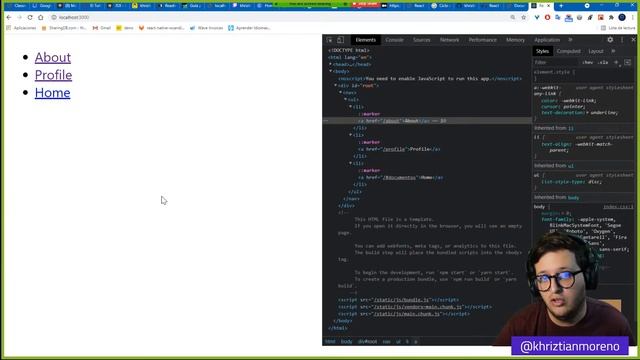Viewport: 640px width, 360px height.
Task: Open the Aplicaciones apps shortcut
Action: [x=21, y=28]
